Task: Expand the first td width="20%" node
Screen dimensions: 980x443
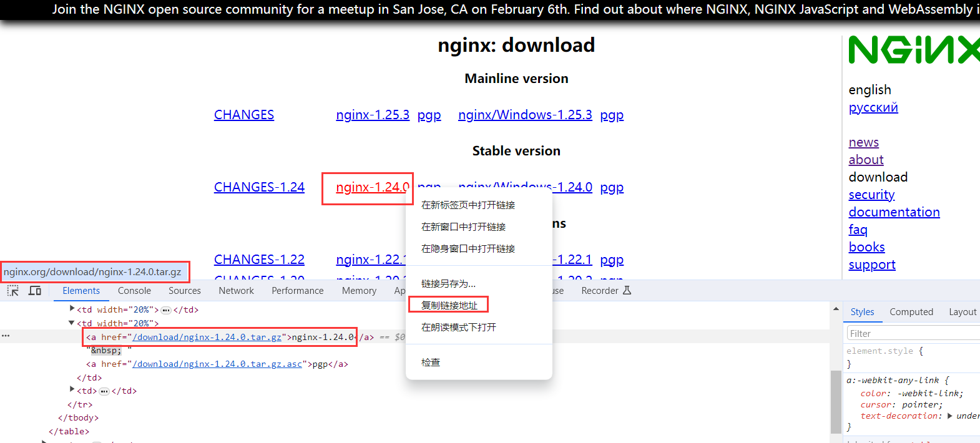Action: click(72, 309)
